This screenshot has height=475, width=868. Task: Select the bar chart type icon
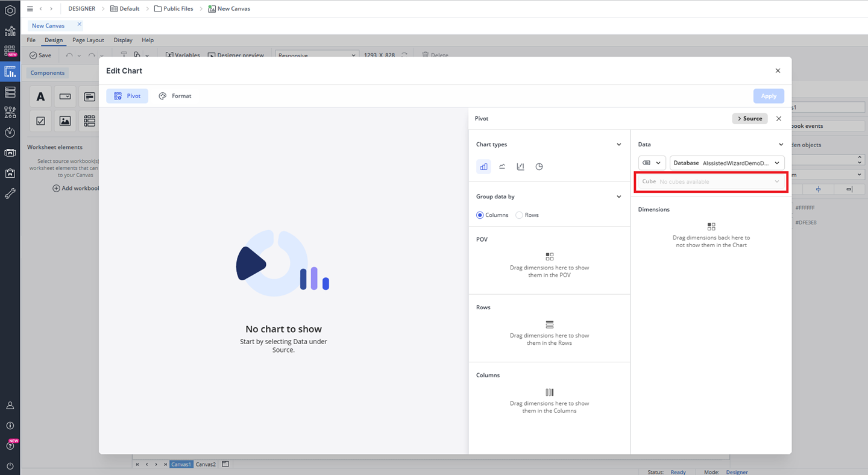tap(483, 167)
